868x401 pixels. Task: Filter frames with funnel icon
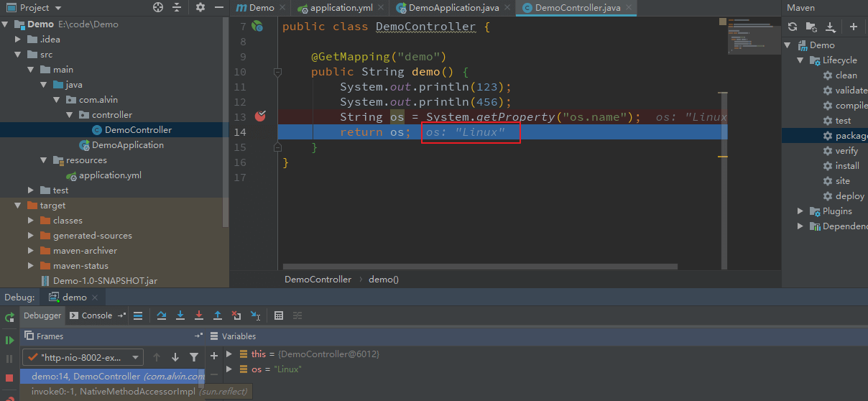point(194,357)
